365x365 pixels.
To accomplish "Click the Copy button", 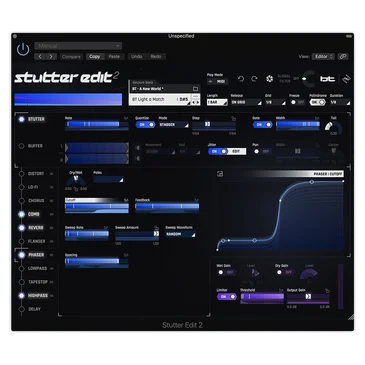I will pos(95,57).
